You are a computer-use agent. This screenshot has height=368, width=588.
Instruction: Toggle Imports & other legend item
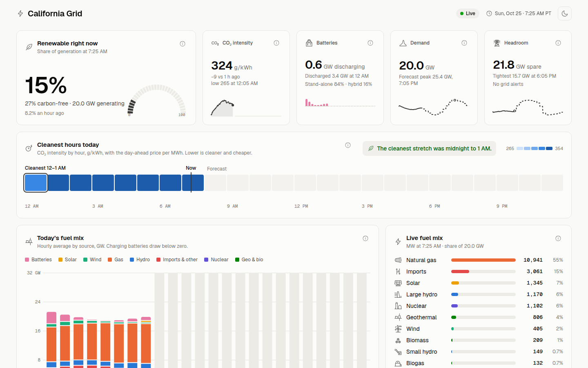[x=177, y=260]
